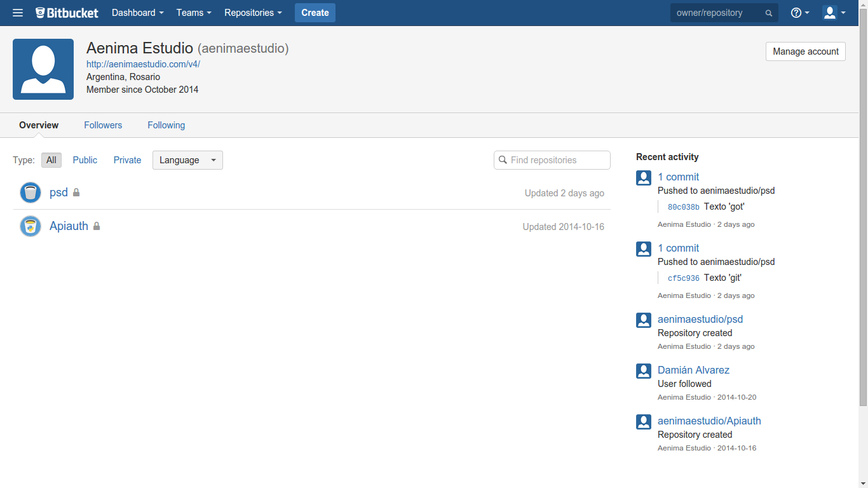Viewport: 868px width, 488px height.
Task: Expand the Dashboard dropdown menu
Action: (137, 13)
